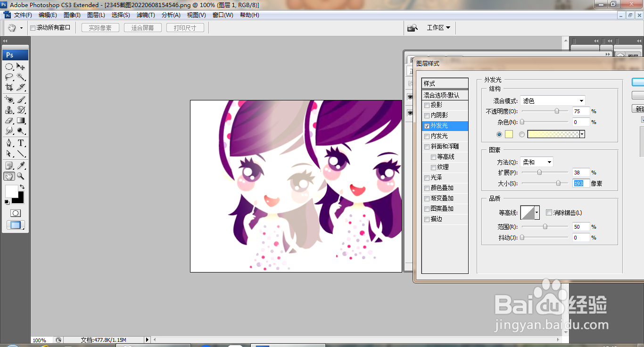Screen dimensions: 644x347
Task: Select 混合选项:默认 in styles list
Action: pyautogui.click(x=445, y=95)
